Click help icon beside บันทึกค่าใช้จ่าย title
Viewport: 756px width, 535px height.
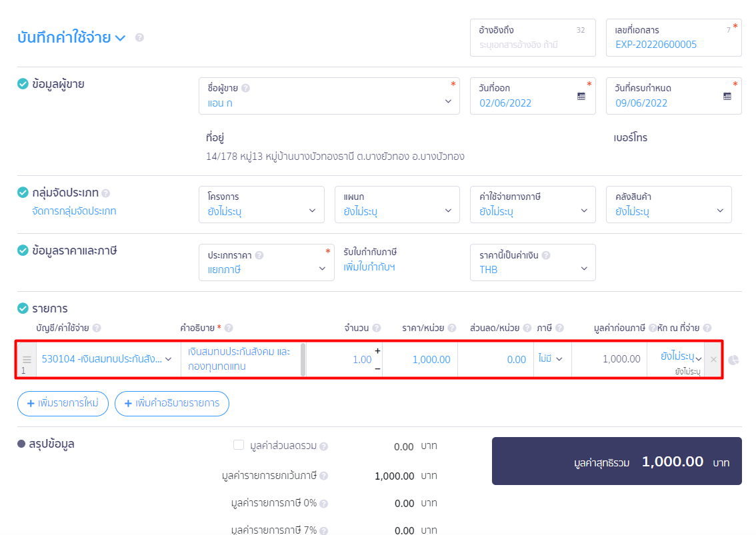pos(139,37)
